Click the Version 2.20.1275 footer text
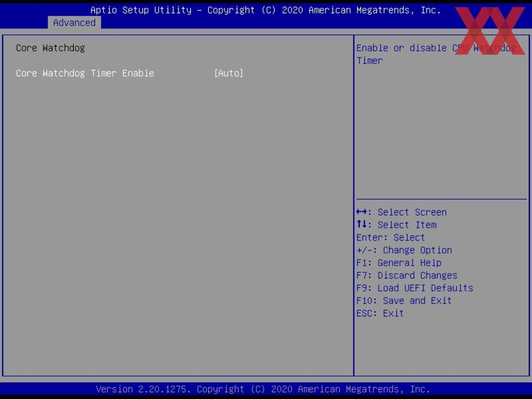The width and height of the screenshot is (532, 399). coord(263,389)
